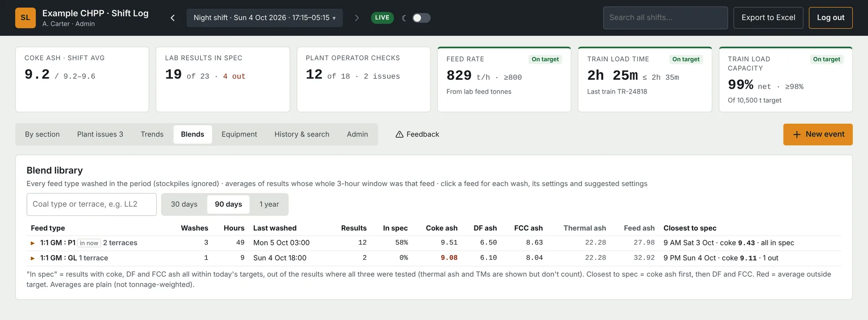This screenshot has height=320, width=868.
Task: Focus the Search all shifts field
Action: click(665, 18)
